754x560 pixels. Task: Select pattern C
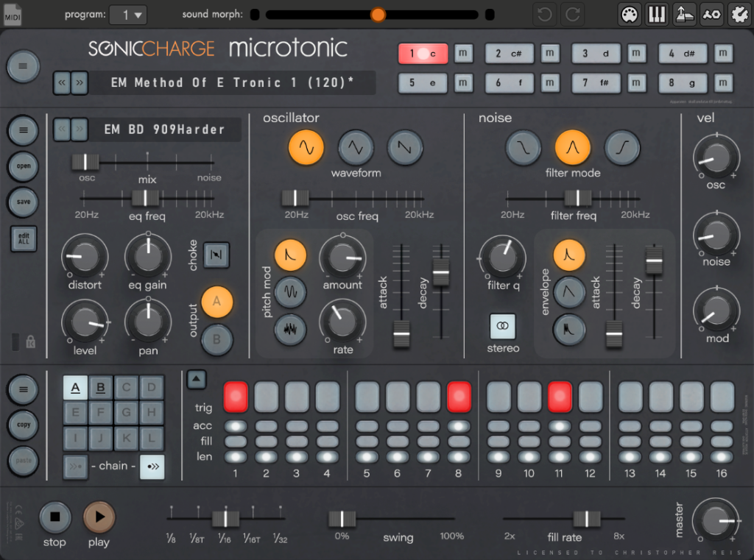click(x=126, y=387)
